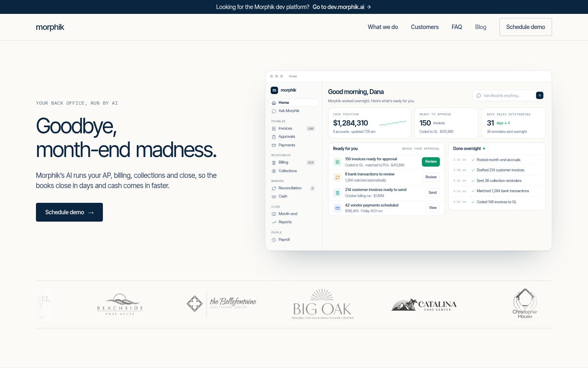Click the Beachside Post Acute logo

point(120,304)
